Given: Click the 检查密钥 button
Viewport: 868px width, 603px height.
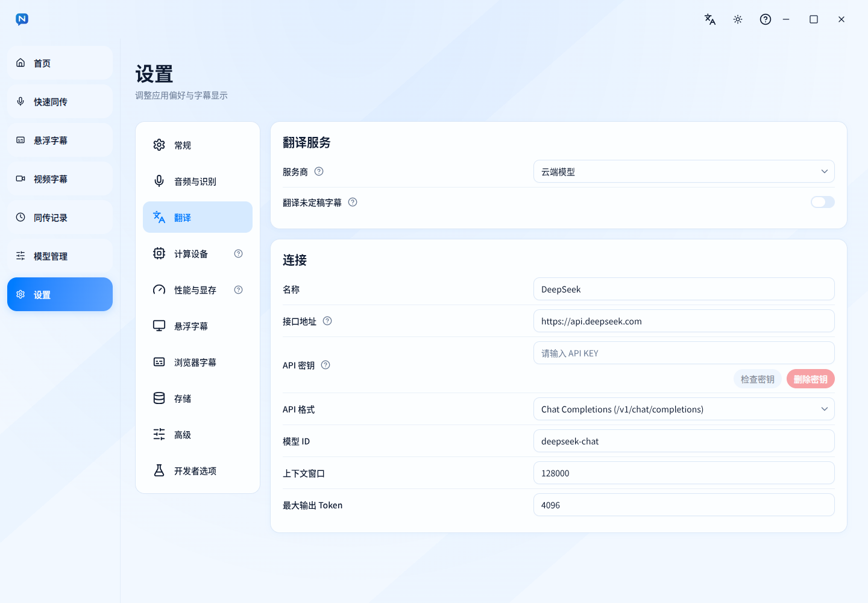Looking at the screenshot, I should pyautogui.click(x=758, y=379).
